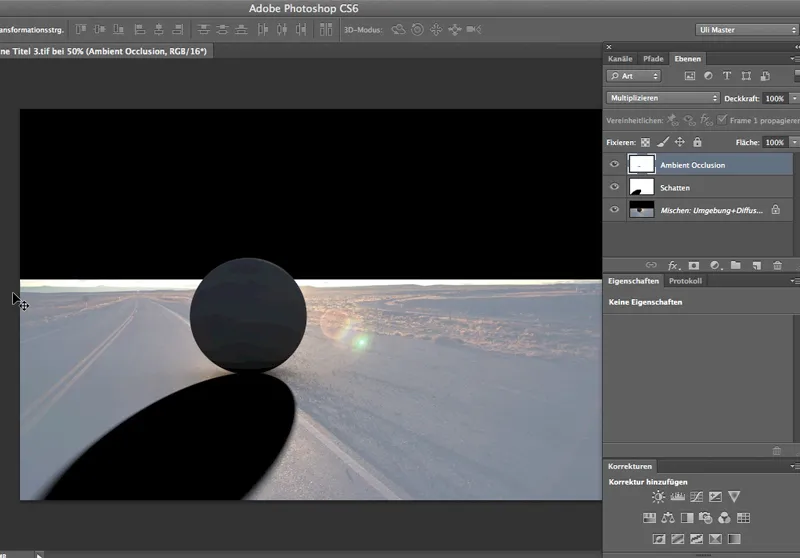The image size is (800, 558).
Task: Add a layer mask to the layer
Action: pyautogui.click(x=693, y=265)
